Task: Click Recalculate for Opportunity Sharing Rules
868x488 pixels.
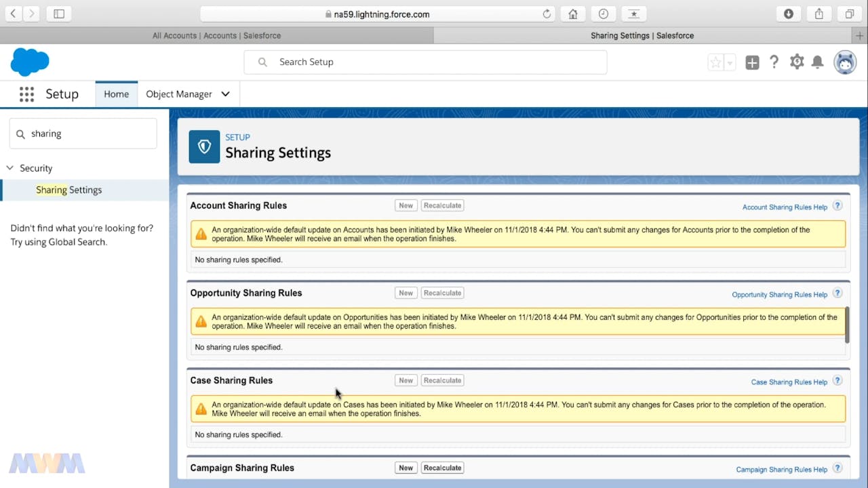Action: (x=442, y=293)
